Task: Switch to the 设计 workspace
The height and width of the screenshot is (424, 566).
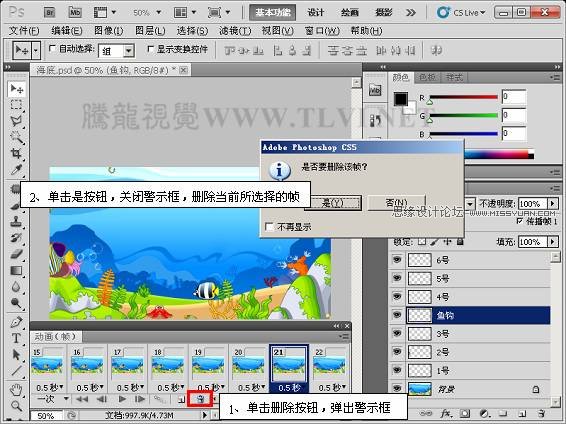Action: 315,13
